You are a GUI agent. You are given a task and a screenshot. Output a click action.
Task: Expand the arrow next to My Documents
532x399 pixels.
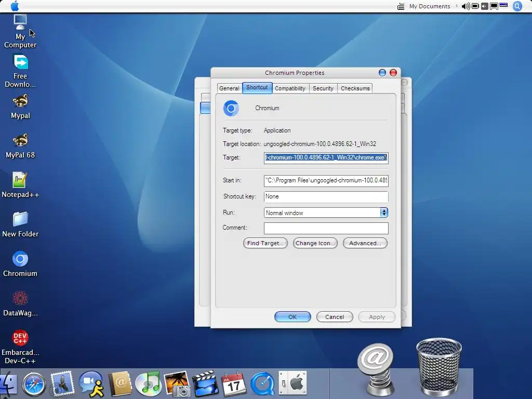(456, 6)
